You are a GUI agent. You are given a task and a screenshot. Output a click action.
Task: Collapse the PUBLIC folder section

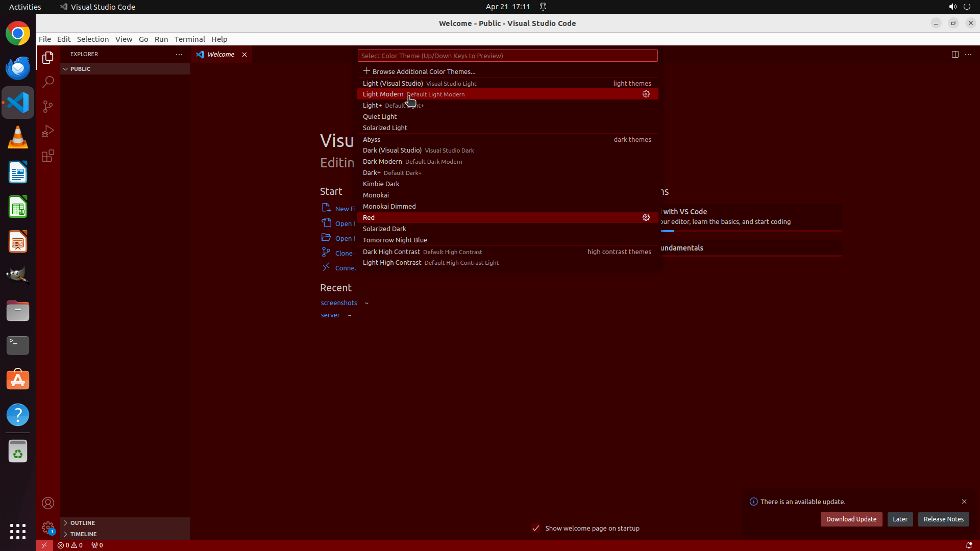point(80,69)
